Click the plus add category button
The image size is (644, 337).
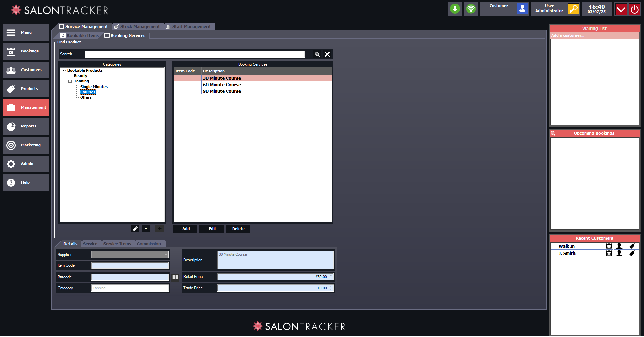(159, 229)
